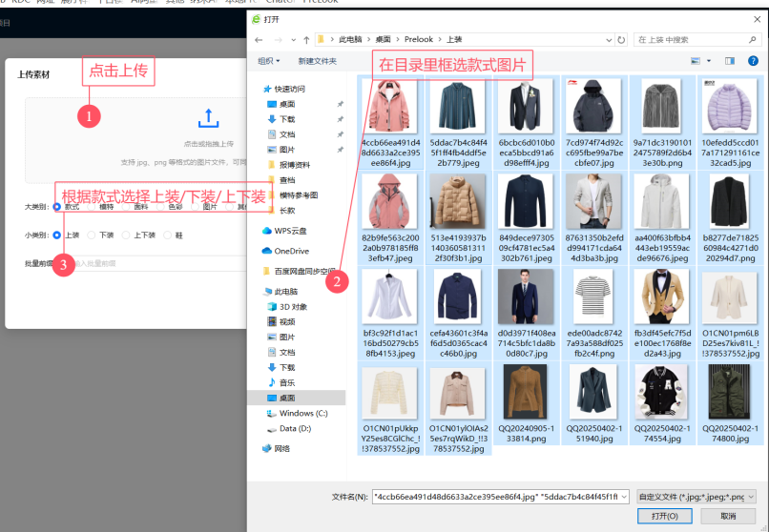This screenshot has width=769, height=532.
Task: Click the upload arrow icon in the upload area
Action: (x=208, y=118)
